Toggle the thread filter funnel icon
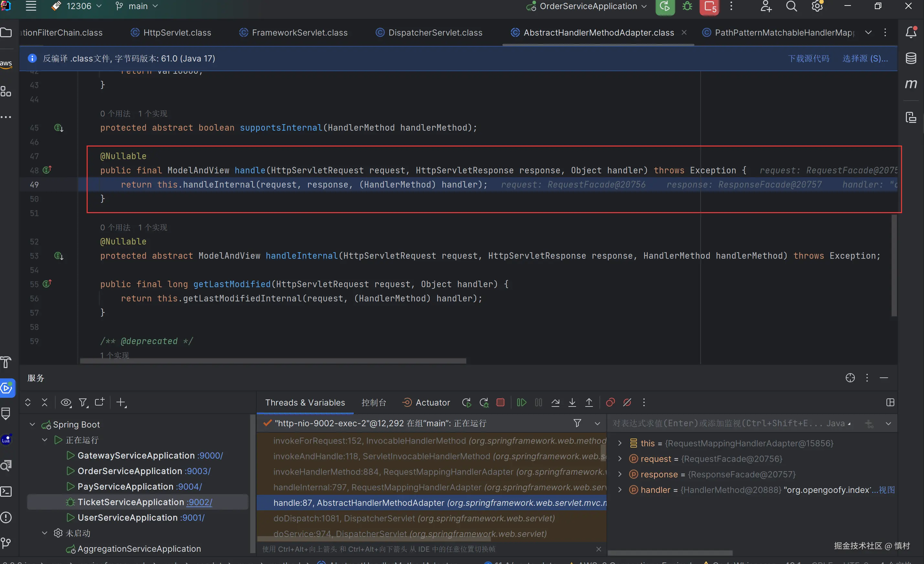Viewport: 924px width, 564px height. point(577,423)
